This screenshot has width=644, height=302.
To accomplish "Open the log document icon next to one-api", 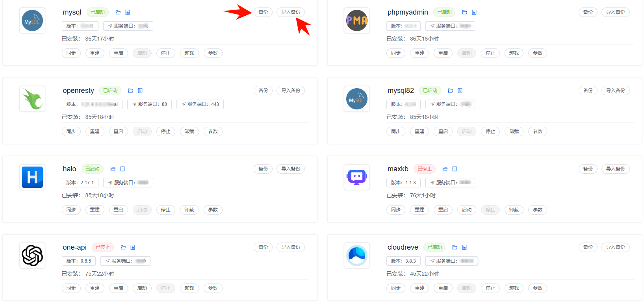I will 133,247.
